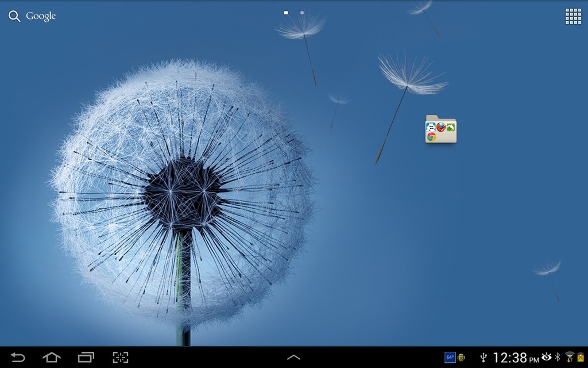This screenshot has height=368, width=588.
Task: Tap the Firefox icon inside the folder
Action: (x=441, y=127)
